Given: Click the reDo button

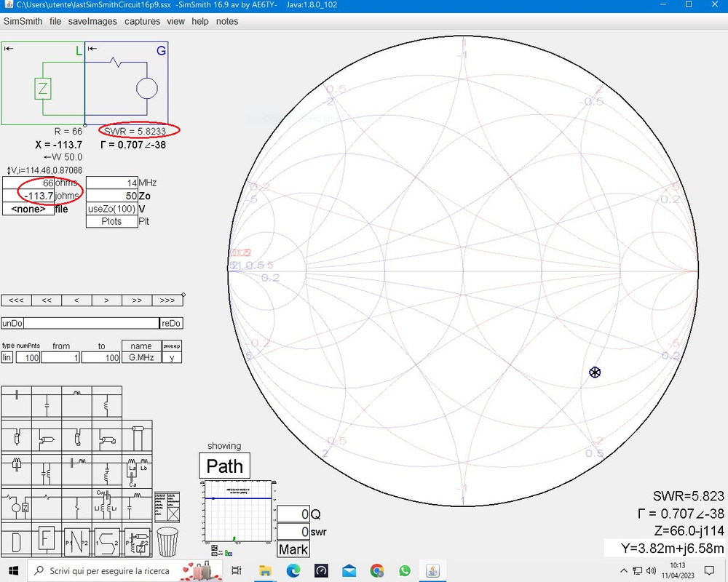Looking at the screenshot, I should click(x=171, y=323).
